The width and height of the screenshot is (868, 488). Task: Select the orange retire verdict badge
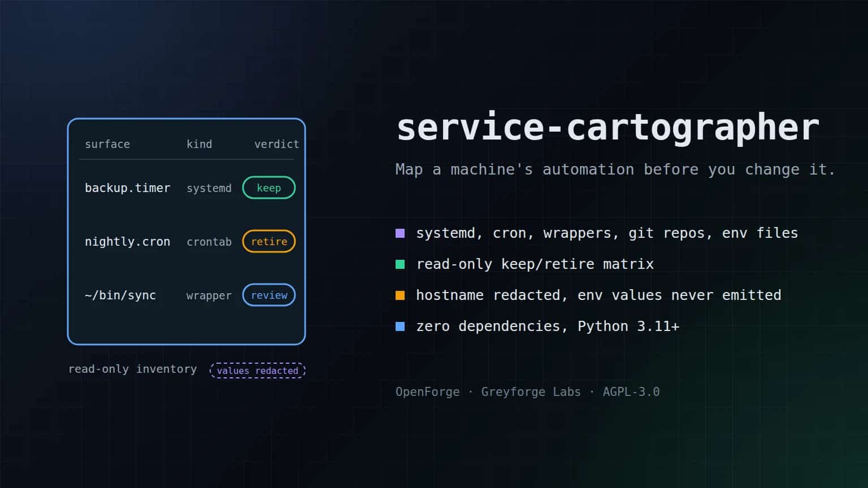269,241
